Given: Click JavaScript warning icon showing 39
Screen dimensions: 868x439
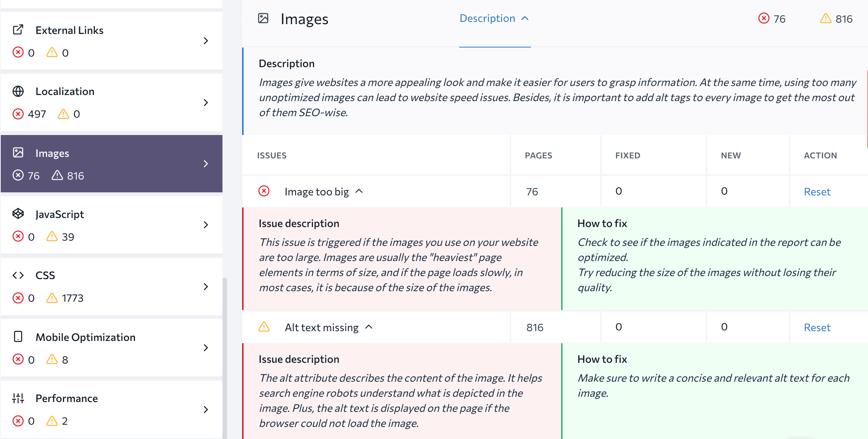Looking at the screenshot, I should (52, 236).
